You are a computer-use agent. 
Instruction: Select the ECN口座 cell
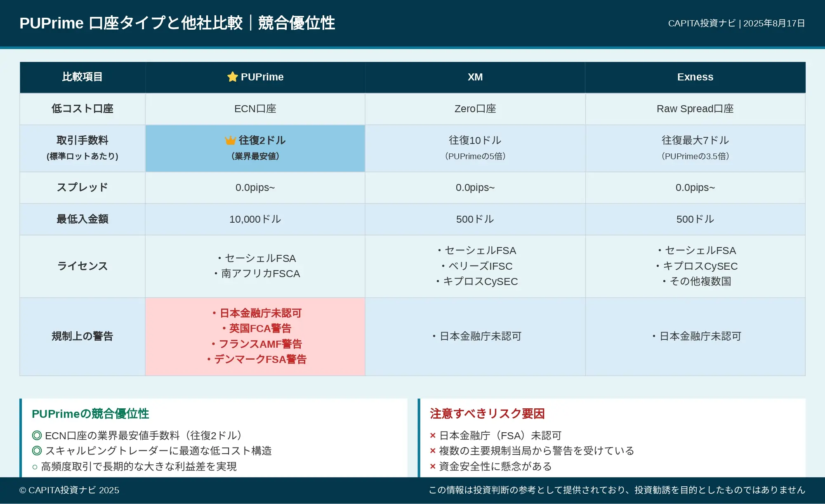(255, 109)
